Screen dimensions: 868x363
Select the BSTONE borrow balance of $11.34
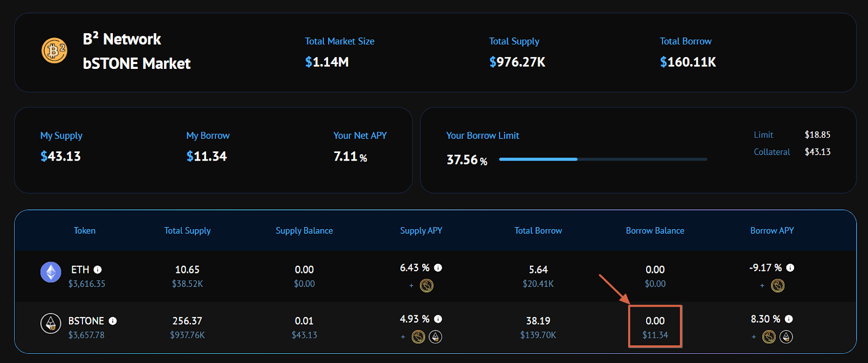pos(655,335)
